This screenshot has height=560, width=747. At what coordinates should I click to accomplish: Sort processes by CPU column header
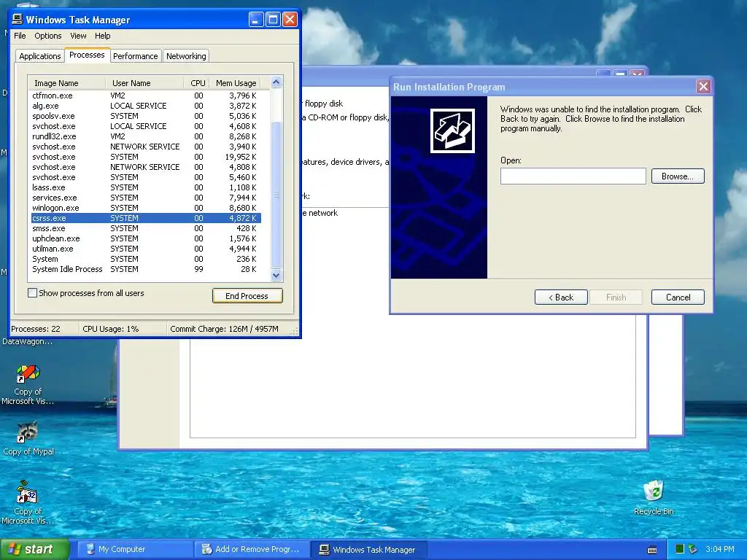coord(196,83)
